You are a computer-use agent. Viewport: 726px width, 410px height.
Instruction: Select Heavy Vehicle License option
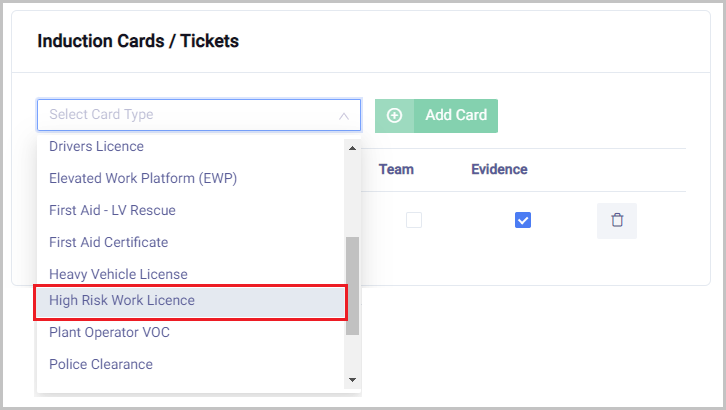coord(118,273)
